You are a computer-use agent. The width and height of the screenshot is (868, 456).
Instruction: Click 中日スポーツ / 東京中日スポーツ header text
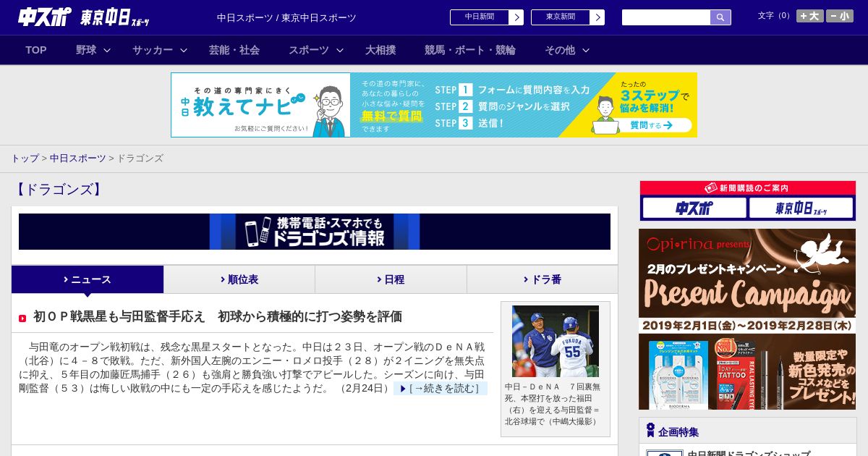286,17
